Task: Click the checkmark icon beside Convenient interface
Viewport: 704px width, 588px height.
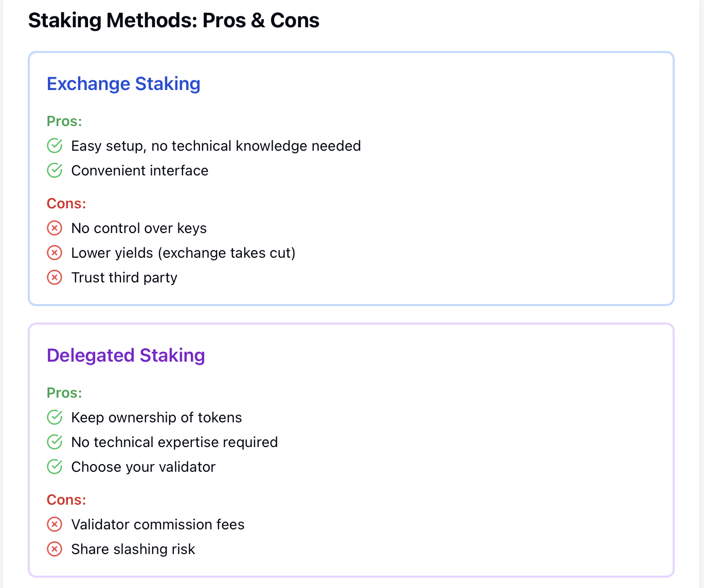Action: 55,171
